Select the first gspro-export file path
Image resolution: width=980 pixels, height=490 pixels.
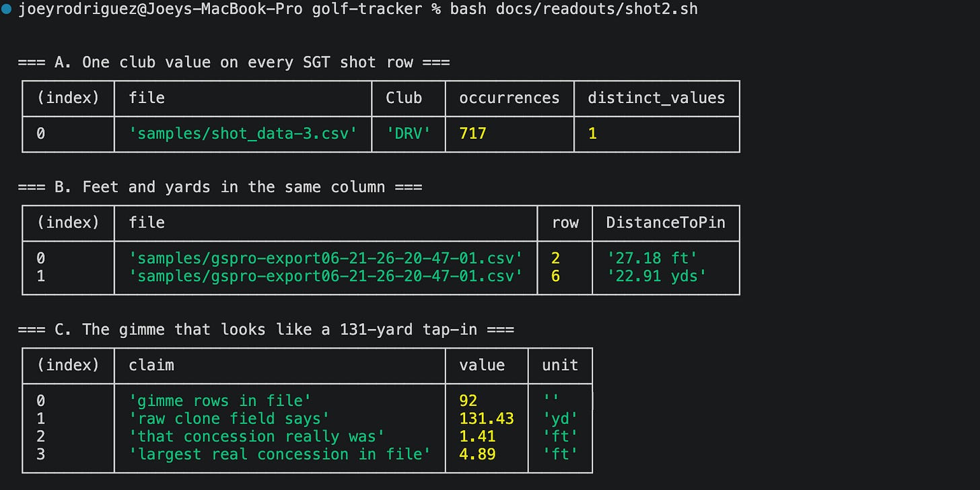click(x=326, y=258)
